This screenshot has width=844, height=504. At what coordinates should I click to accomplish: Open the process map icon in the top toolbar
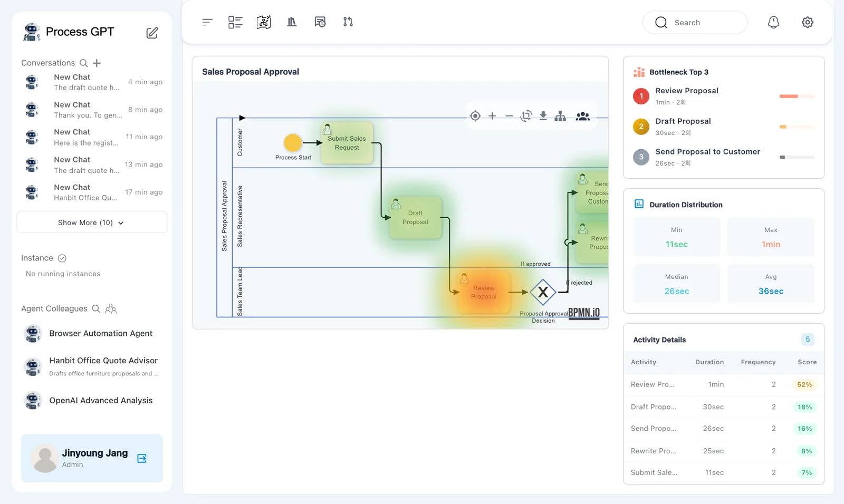click(264, 22)
